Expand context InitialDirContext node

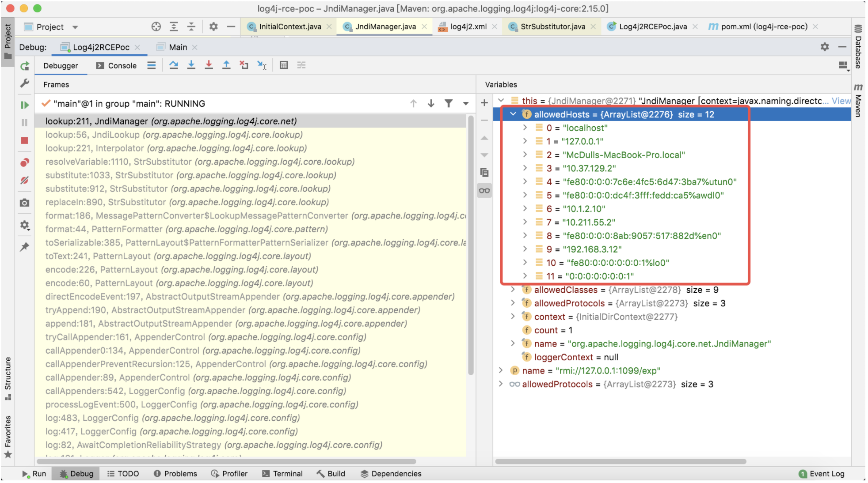click(513, 317)
